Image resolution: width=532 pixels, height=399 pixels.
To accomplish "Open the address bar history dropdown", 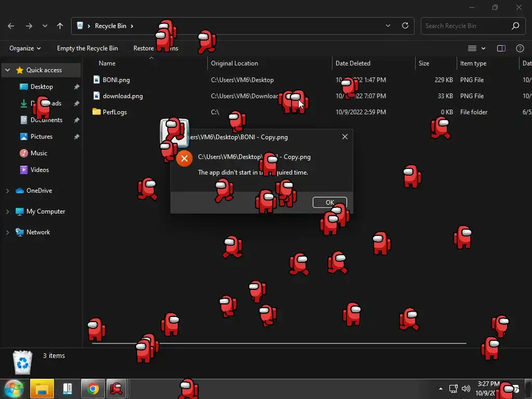I will (x=388, y=25).
